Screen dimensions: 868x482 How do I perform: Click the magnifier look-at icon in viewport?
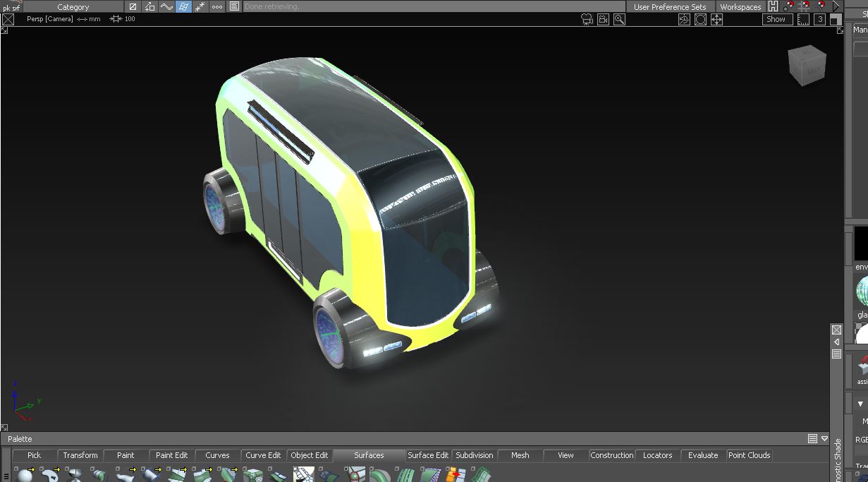619,20
